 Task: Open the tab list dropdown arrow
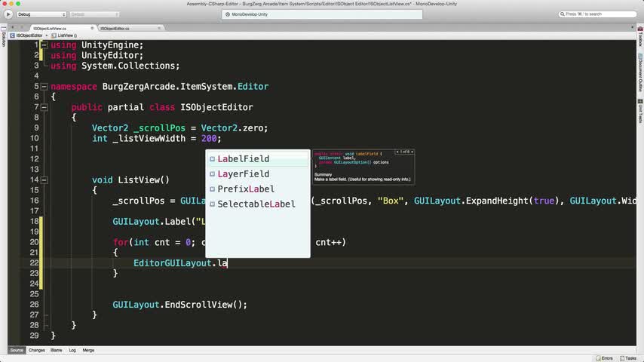click(632, 28)
